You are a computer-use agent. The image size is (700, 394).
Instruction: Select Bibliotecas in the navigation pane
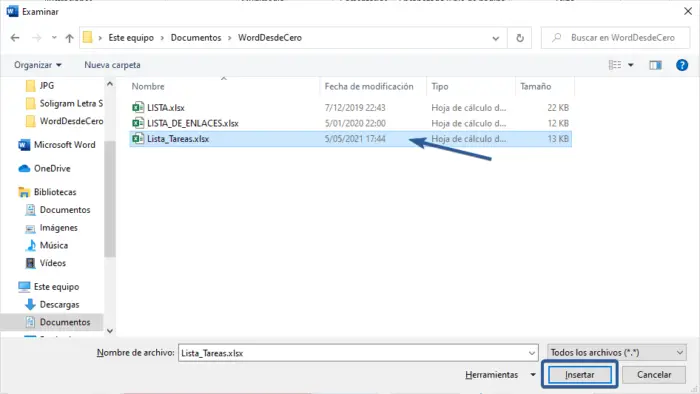[47, 192]
